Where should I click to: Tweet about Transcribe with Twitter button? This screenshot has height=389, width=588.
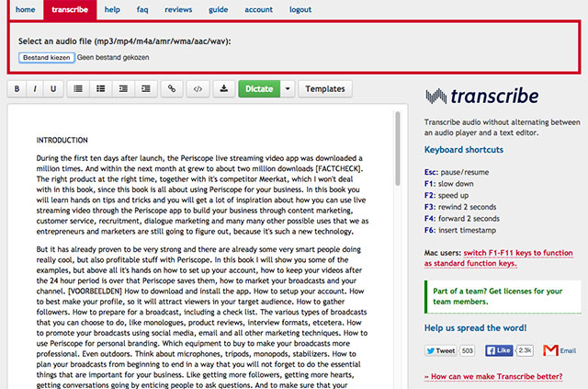[441, 350]
